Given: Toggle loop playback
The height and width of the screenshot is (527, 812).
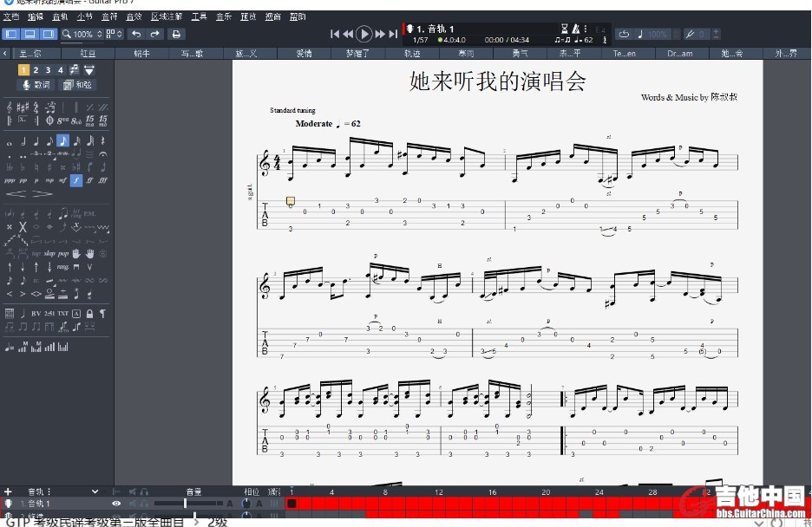Looking at the screenshot, I should 624,34.
